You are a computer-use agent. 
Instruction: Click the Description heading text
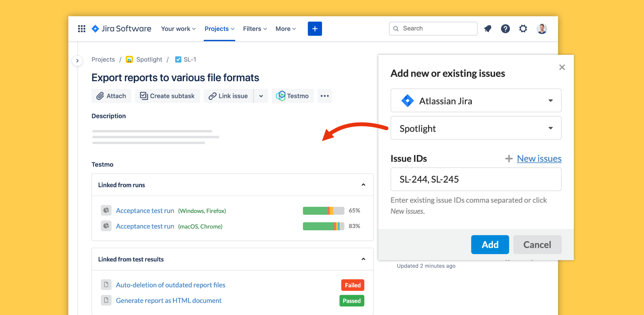coord(108,116)
